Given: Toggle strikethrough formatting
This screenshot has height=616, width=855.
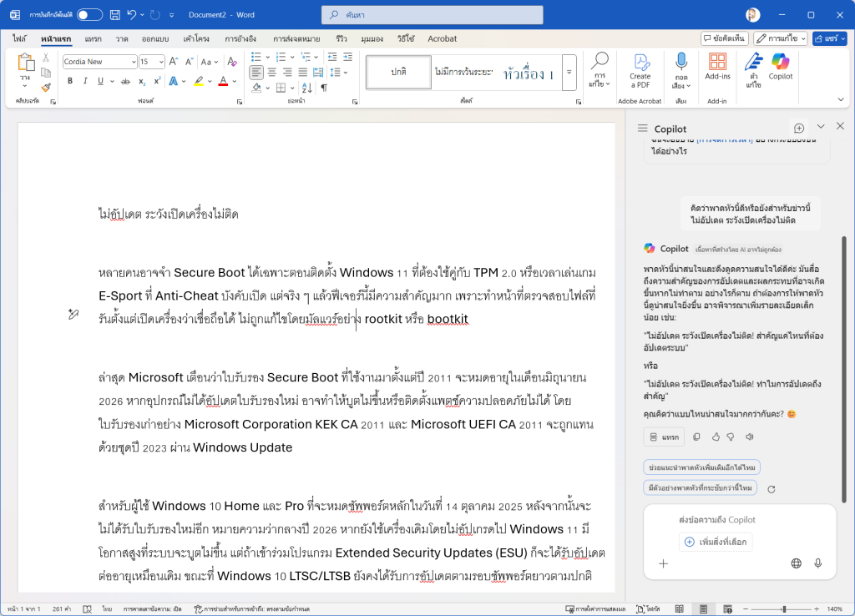Looking at the screenshot, I should click(x=125, y=81).
